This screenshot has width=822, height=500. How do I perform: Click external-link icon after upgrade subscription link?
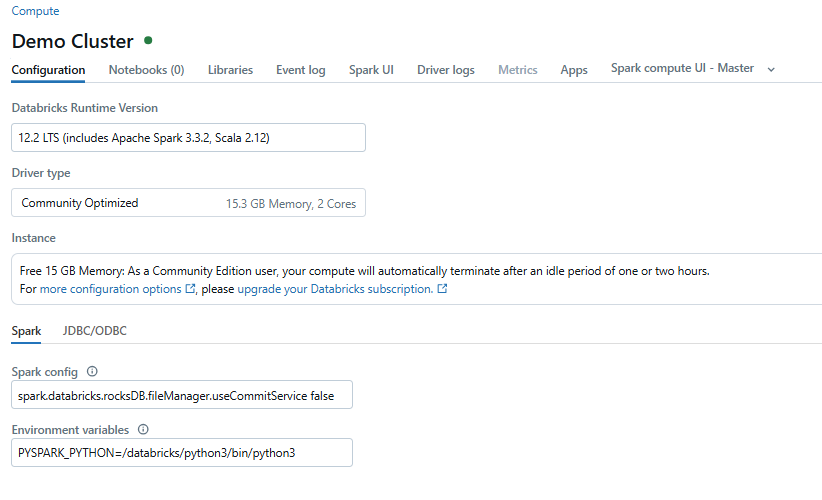[442, 288]
